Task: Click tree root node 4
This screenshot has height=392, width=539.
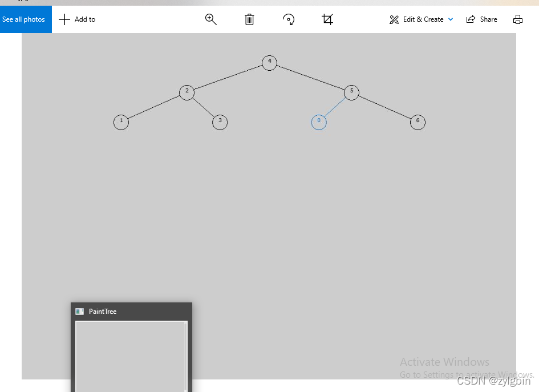Action: [269, 63]
